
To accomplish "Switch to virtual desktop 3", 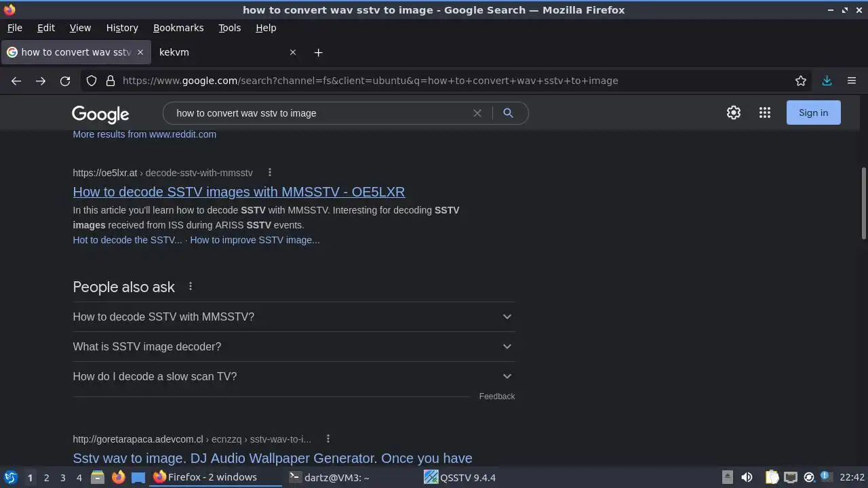I will [62, 477].
